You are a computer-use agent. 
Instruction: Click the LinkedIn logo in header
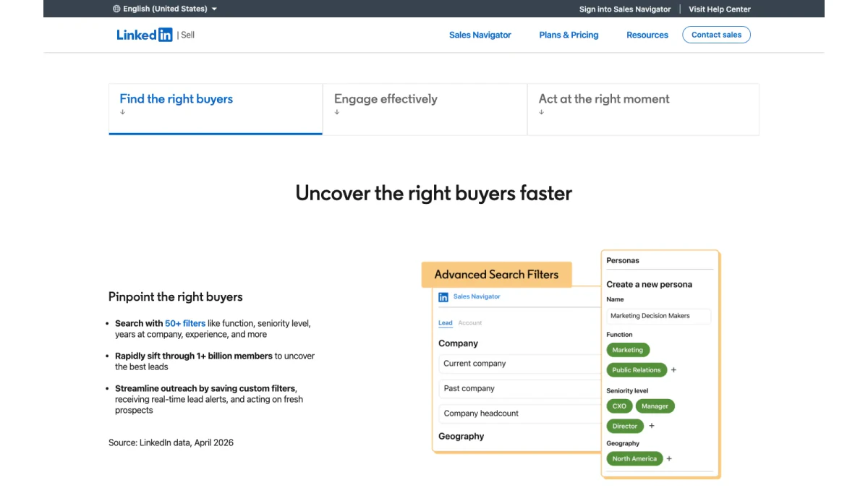tap(145, 35)
